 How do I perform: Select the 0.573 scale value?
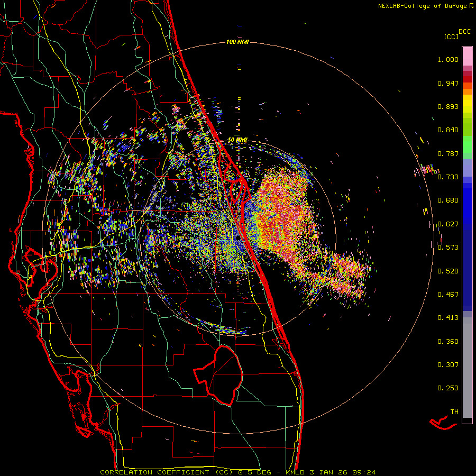coord(448,248)
